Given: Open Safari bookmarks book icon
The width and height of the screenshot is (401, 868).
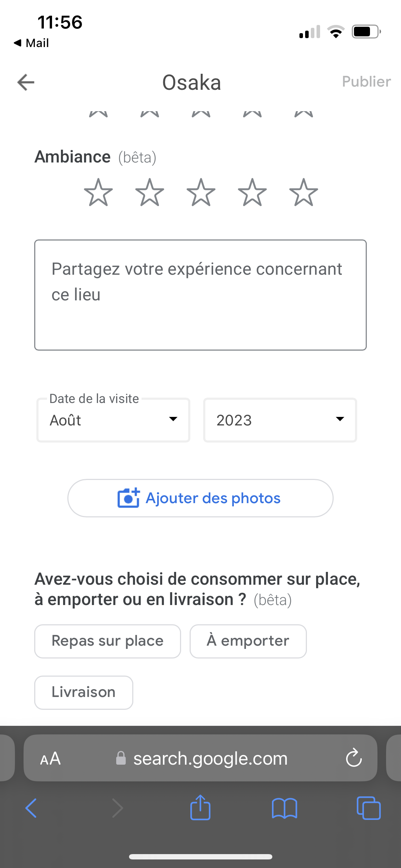Looking at the screenshot, I should coord(284,808).
